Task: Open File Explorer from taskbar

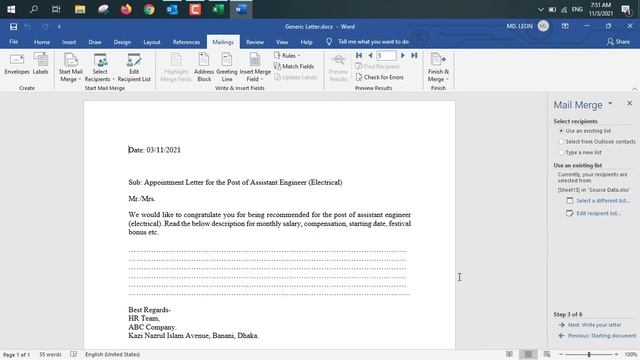Action: tap(80, 9)
